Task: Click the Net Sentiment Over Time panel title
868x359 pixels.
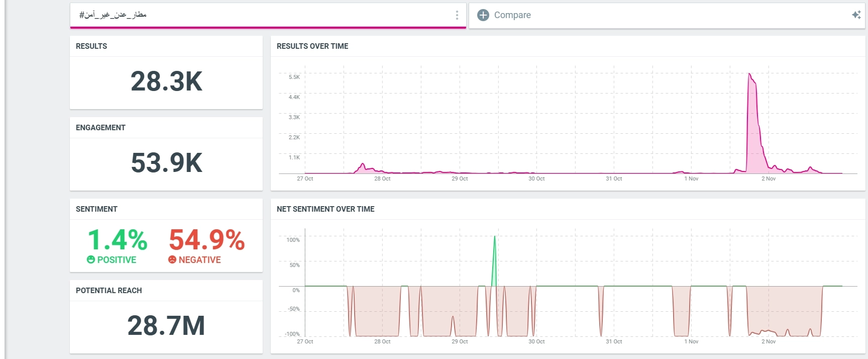Action: (x=325, y=209)
